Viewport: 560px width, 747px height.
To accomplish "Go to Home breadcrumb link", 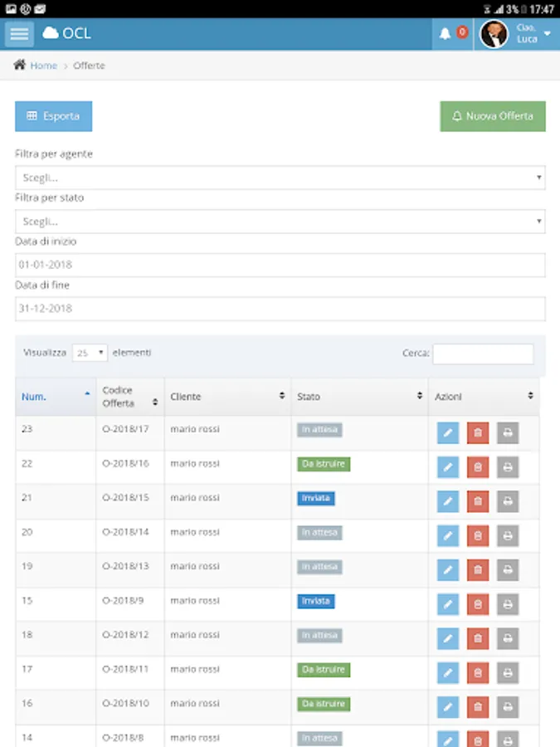I will point(44,66).
